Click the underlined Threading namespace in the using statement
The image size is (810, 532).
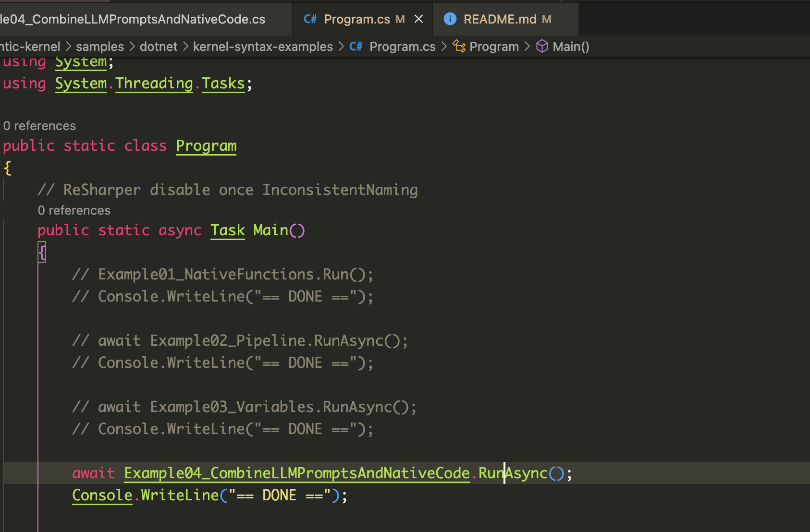point(154,83)
